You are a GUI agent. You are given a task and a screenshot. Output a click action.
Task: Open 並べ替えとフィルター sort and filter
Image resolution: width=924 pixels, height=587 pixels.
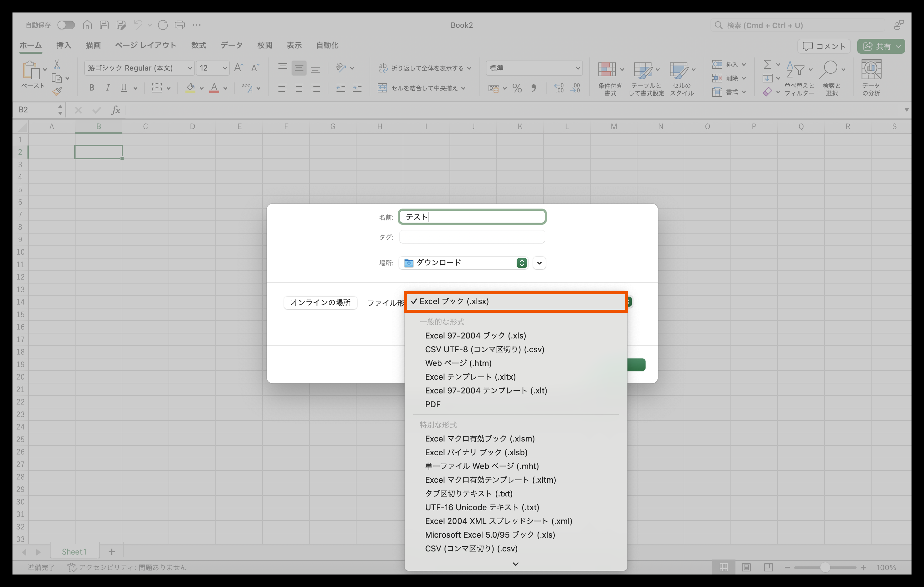coord(799,79)
